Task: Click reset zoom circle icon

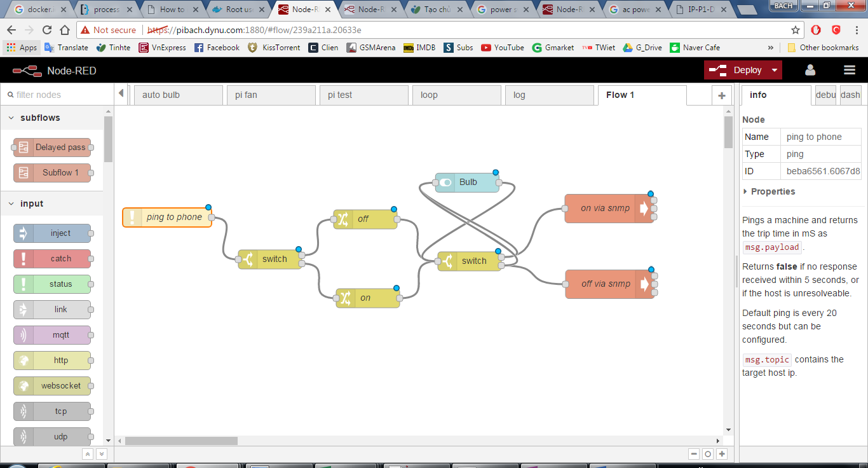Action: 707,454
